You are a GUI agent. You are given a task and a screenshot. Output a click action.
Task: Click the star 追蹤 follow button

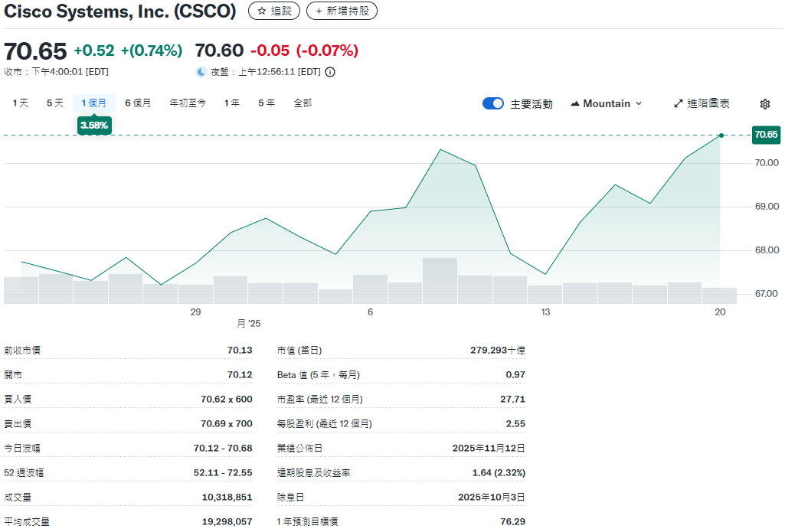point(273,11)
